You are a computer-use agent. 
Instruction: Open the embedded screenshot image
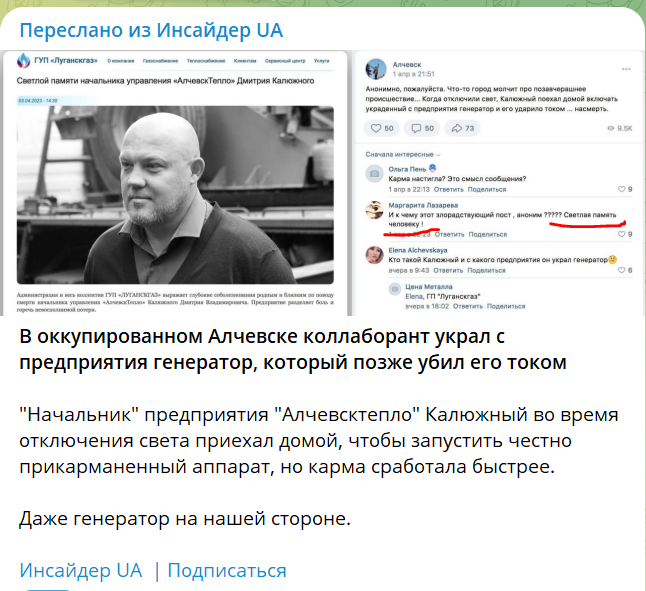[323, 183]
